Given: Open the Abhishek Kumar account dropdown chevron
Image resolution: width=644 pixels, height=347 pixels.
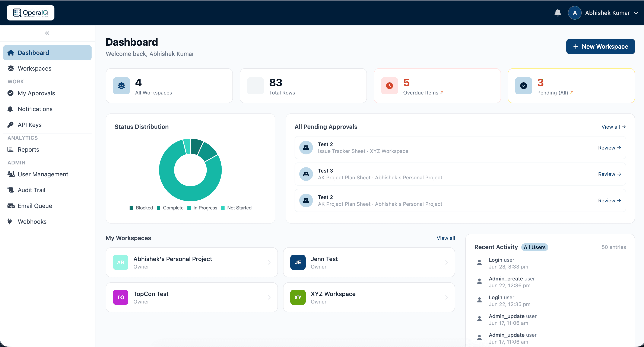Looking at the screenshot, I should click(x=636, y=13).
